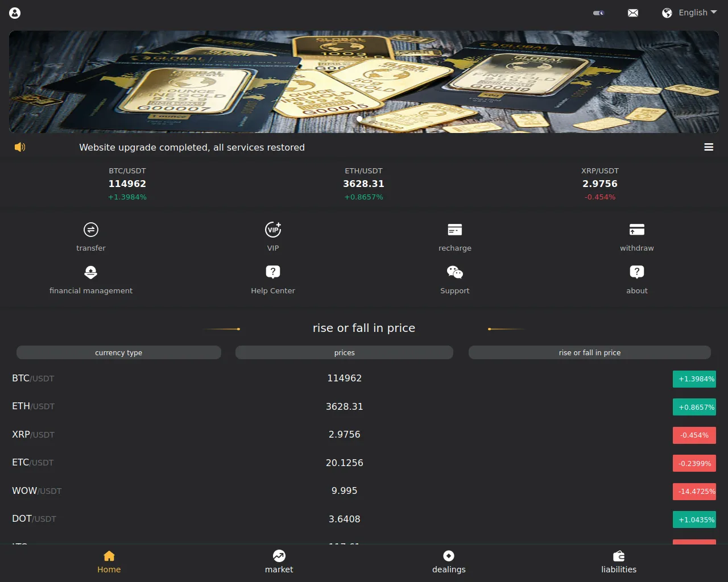Open the ETH/USDT ticker card
Screen dimensions: 728x582
click(364, 184)
